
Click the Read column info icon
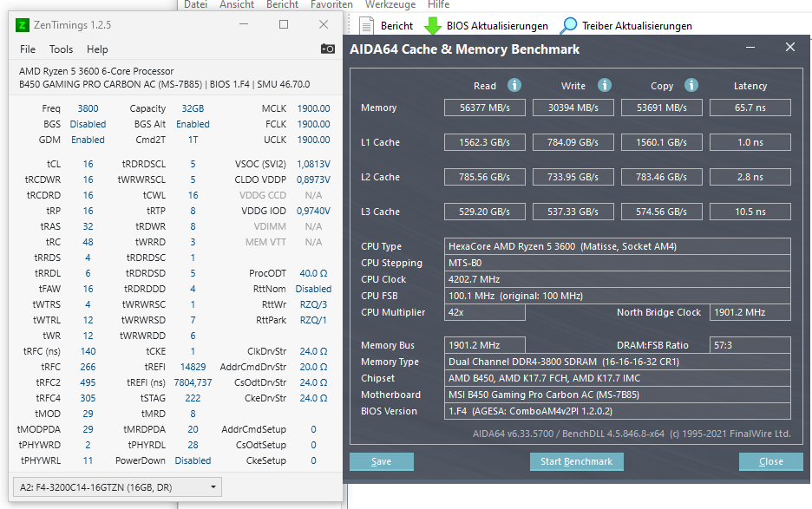click(514, 85)
